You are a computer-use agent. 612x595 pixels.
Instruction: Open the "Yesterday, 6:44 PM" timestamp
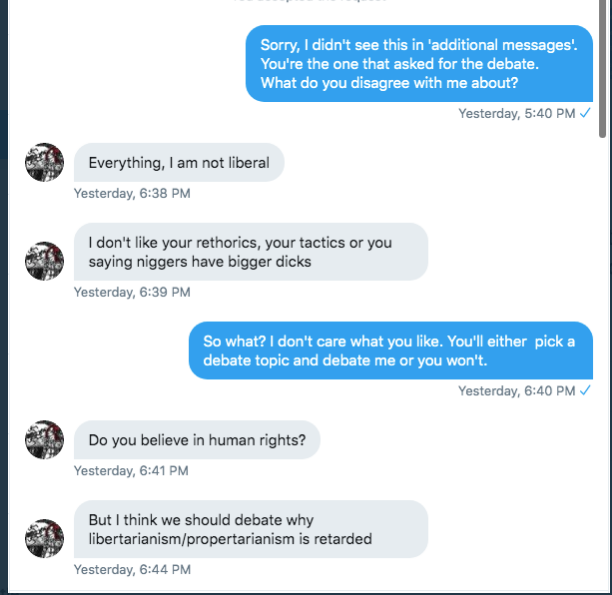pos(132,569)
